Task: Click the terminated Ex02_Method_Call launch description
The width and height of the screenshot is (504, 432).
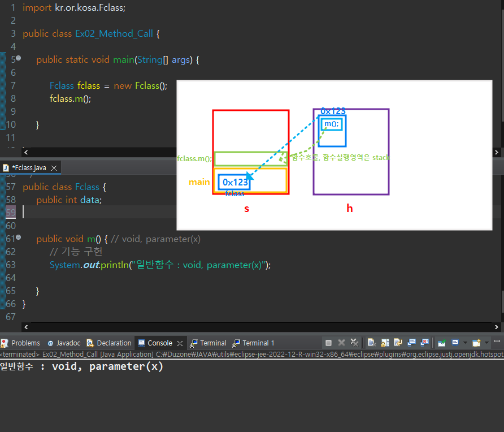Action: (x=252, y=354)
